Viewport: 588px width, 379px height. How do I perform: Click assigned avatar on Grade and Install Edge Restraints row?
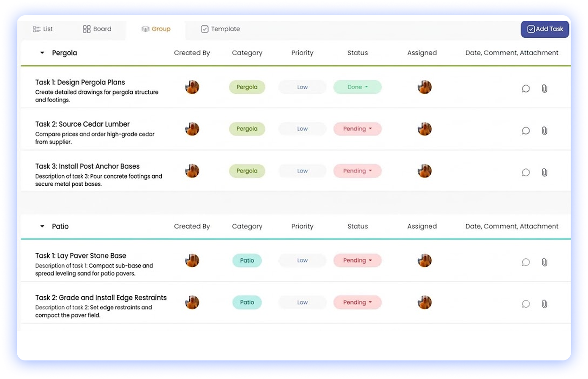point(425,302)
